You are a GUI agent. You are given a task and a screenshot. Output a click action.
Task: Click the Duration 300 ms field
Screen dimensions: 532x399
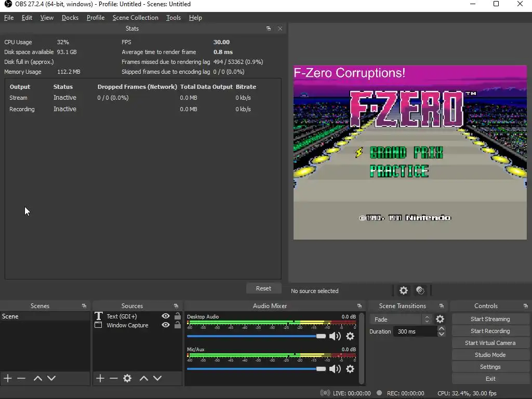(415, 331)
